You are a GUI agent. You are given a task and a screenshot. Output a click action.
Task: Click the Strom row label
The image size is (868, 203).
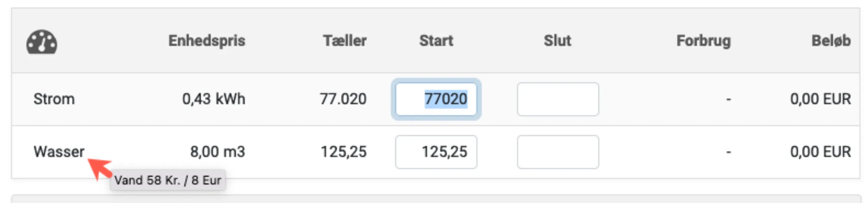coord(54,99)
